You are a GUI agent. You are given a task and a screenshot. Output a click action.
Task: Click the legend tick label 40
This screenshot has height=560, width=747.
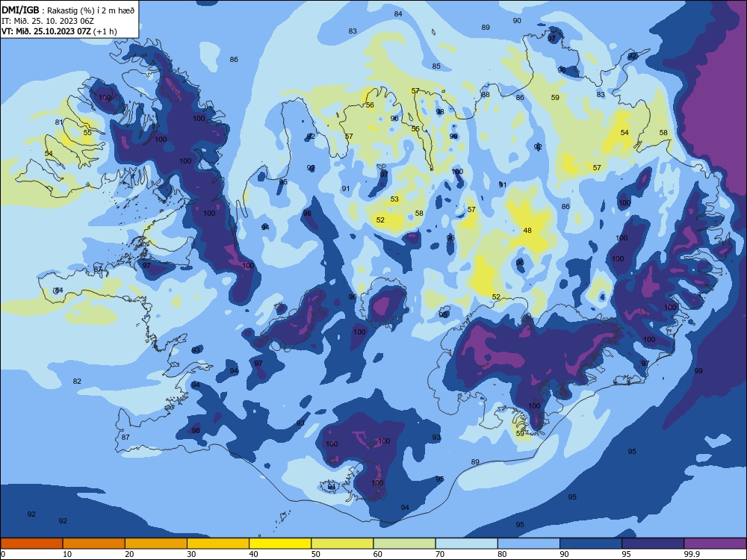tap(253, 554)
